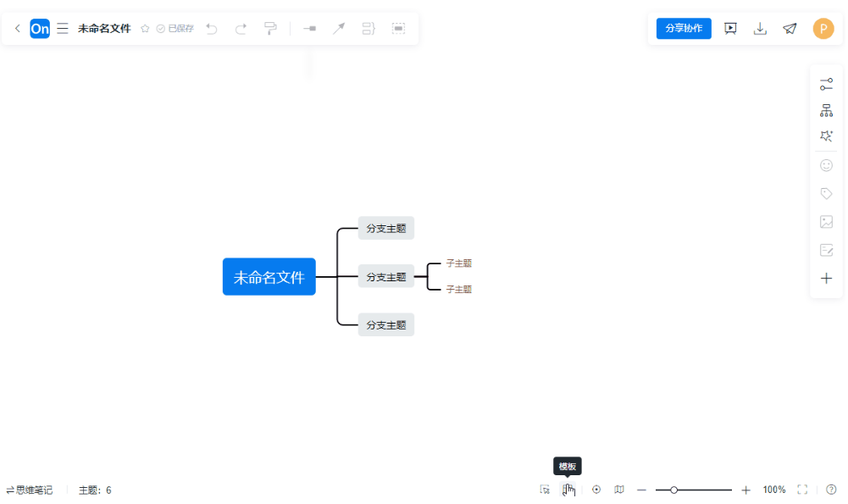Viewport: 848px width, 504px height.
Task: Activate the format painter tool
Action: [269, 28]
